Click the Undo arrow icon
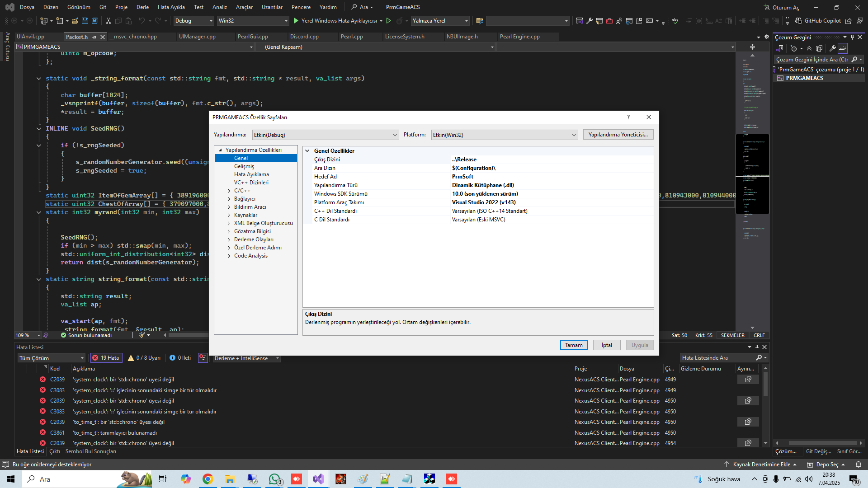 click(142, 21)
